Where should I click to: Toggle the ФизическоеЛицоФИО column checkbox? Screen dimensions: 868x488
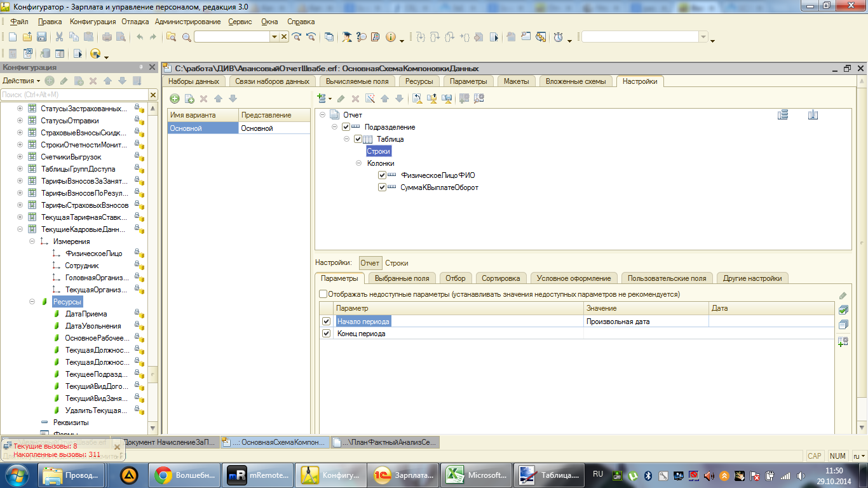[x=382, y=175]
